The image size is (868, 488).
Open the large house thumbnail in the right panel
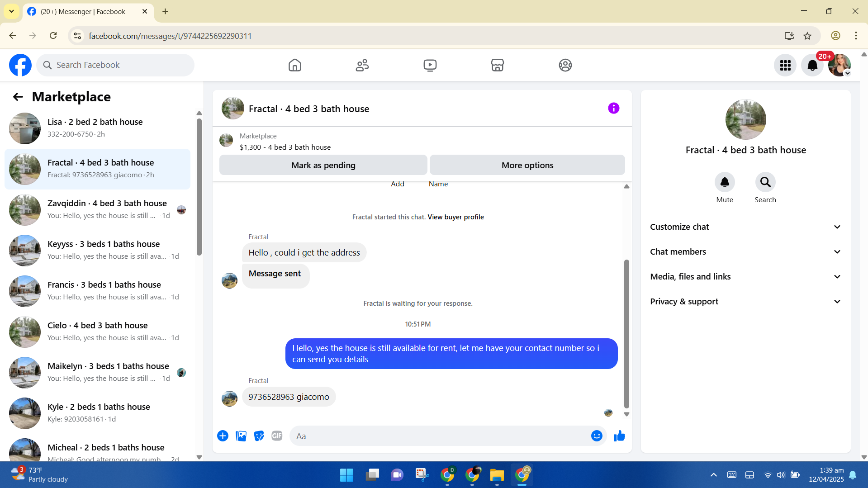click(746, 119)
